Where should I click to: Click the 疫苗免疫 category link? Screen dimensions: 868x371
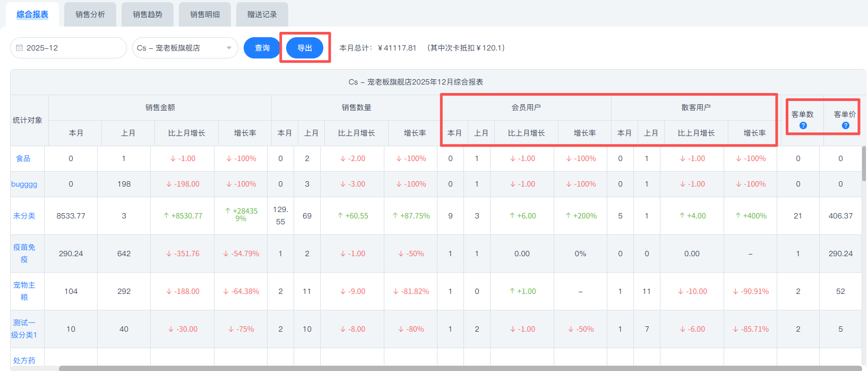(x=24, y=253)
